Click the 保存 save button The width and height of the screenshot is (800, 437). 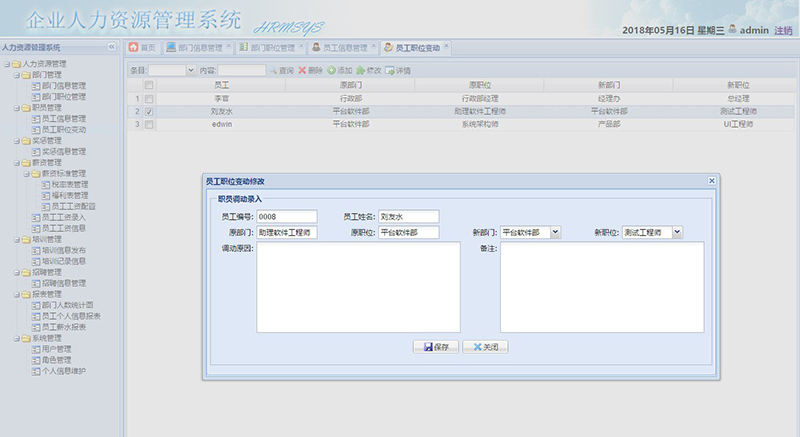435,347
